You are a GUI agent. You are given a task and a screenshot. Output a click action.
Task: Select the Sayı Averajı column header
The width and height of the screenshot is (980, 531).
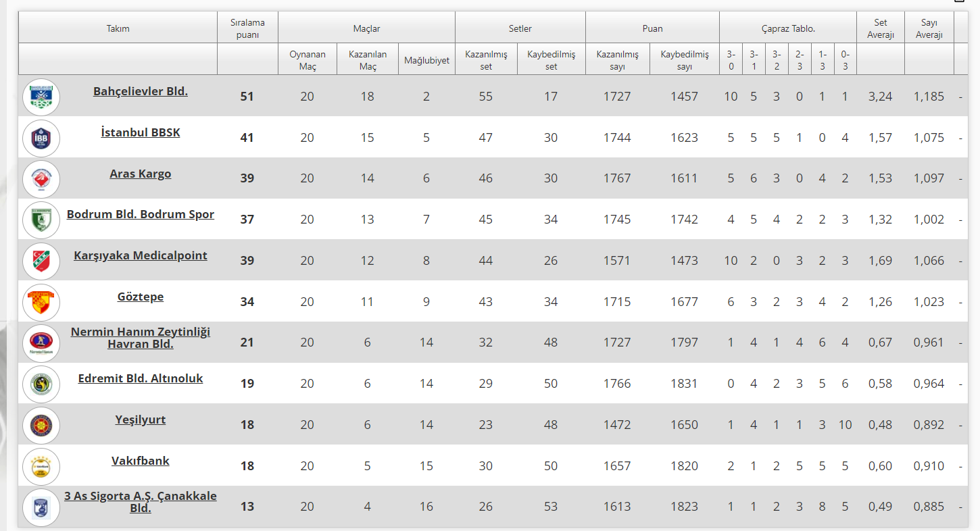click(x=929, y=28)
